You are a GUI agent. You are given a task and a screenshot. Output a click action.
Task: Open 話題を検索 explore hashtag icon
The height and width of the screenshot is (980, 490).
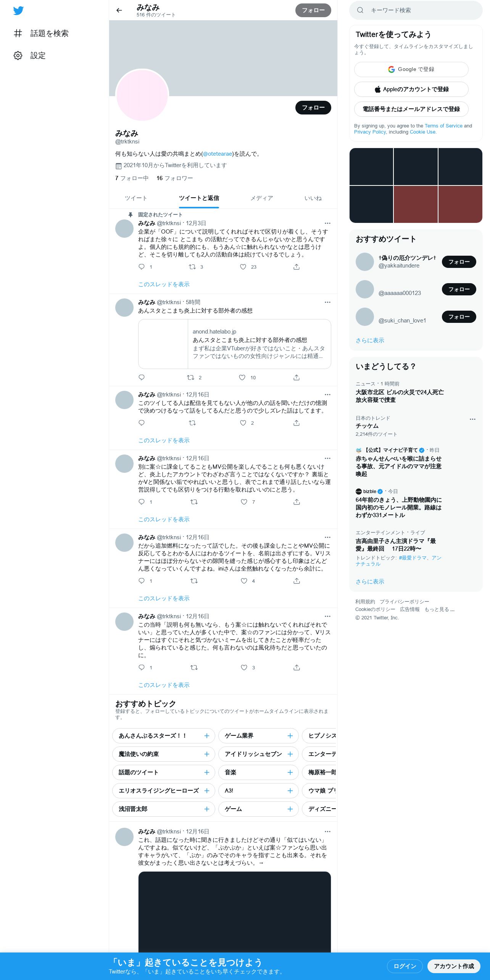[18, 33]
